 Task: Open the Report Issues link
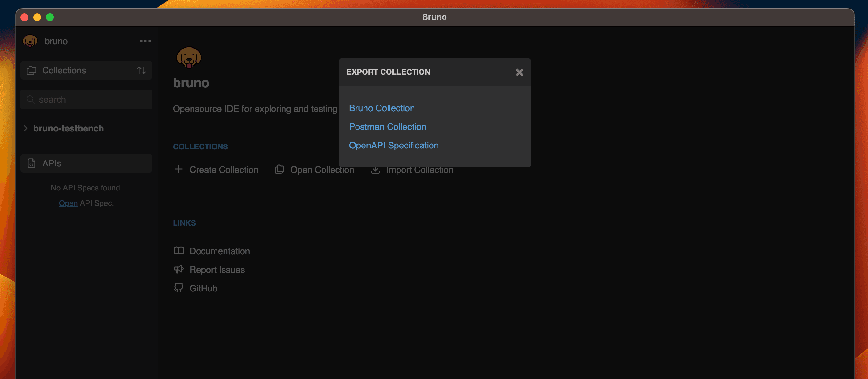tap(217, 270)
